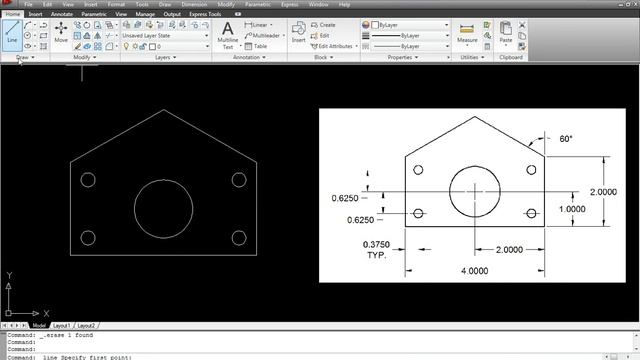Select the Circle tool
The image size is (640, 360).
coord(27,36)
